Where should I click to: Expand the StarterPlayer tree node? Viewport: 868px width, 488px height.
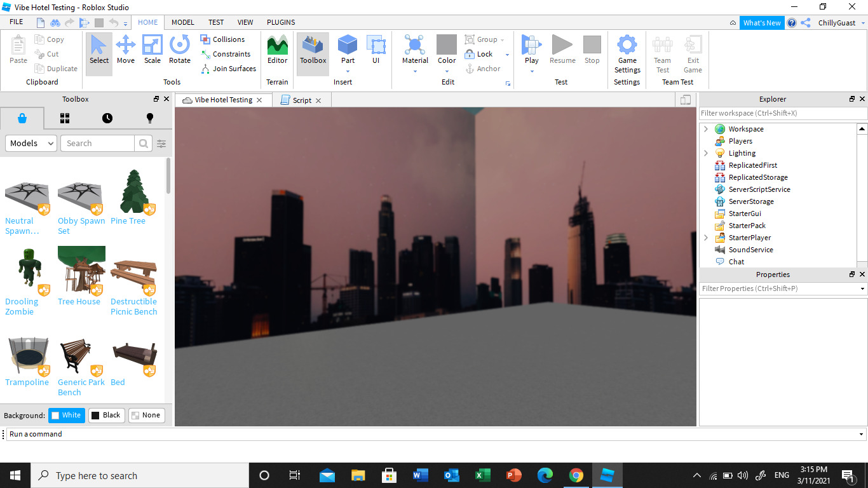705,238
